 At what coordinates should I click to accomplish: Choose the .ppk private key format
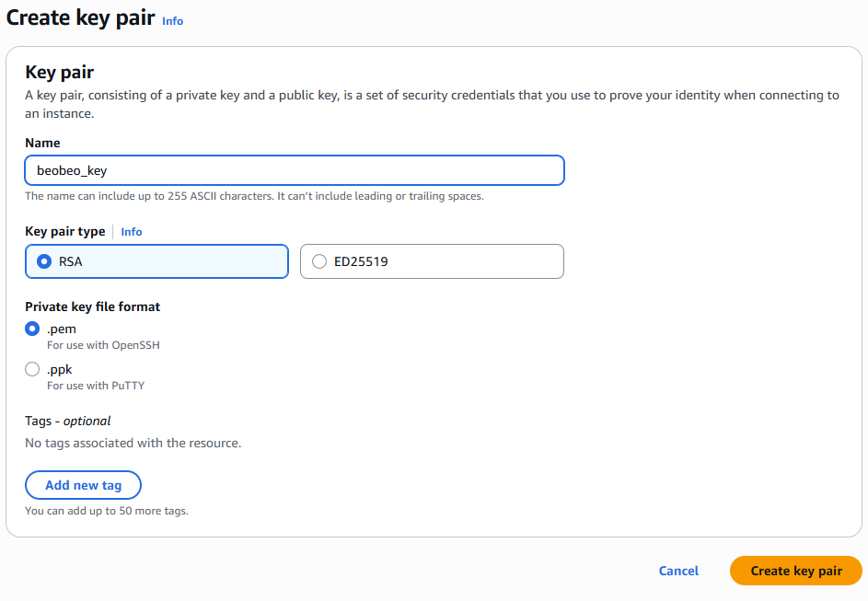click(x=33, y=369)
